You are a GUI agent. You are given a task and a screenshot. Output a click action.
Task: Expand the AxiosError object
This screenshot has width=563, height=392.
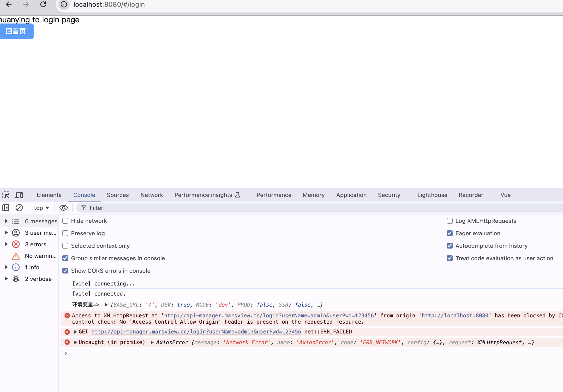(x=152, y=343)
